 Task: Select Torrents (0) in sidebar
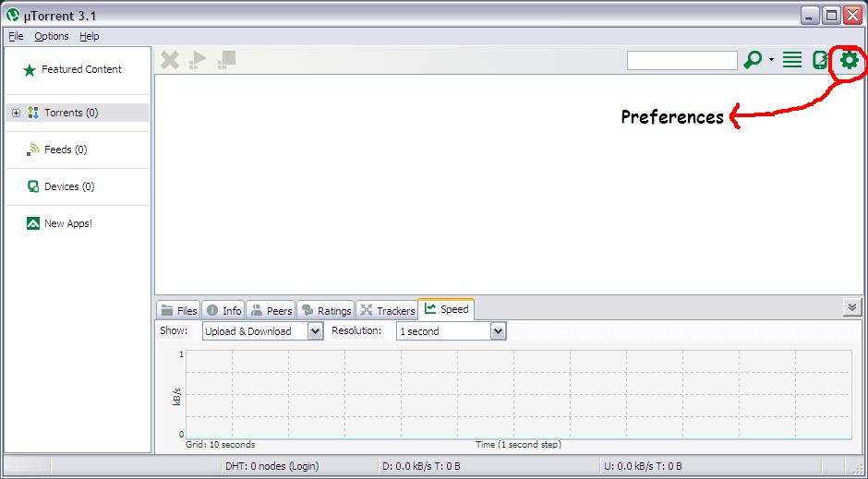click(x=77, y=113)
